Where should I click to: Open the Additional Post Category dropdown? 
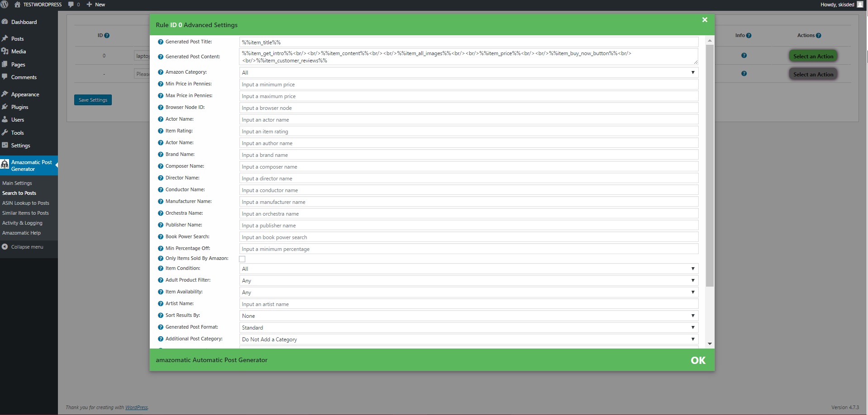tap(468, 339)
